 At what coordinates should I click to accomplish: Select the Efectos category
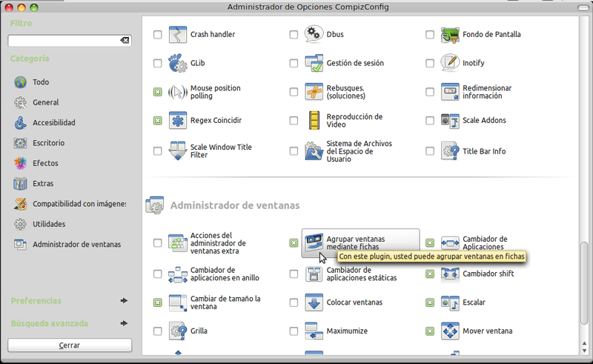click(x=44, y=163)
